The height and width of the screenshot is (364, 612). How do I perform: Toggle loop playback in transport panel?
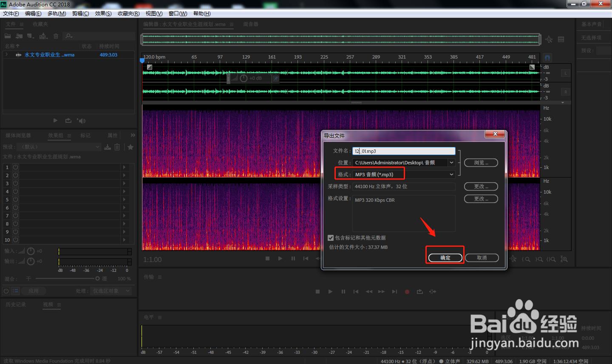pyautogui.click(x=420, y=292)
